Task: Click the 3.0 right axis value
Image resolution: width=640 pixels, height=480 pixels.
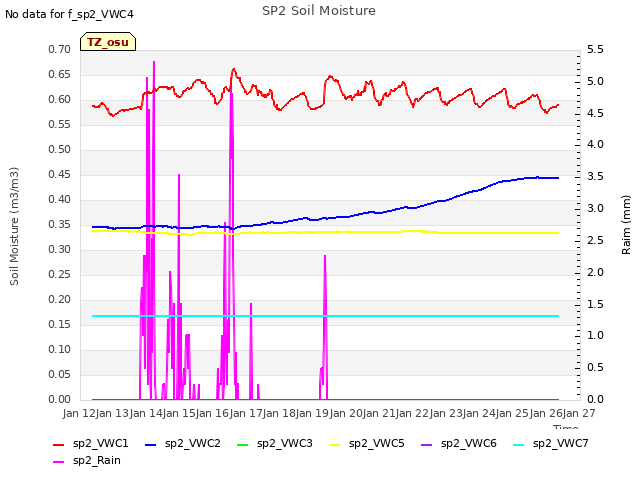Action: [x=595, y=209]
